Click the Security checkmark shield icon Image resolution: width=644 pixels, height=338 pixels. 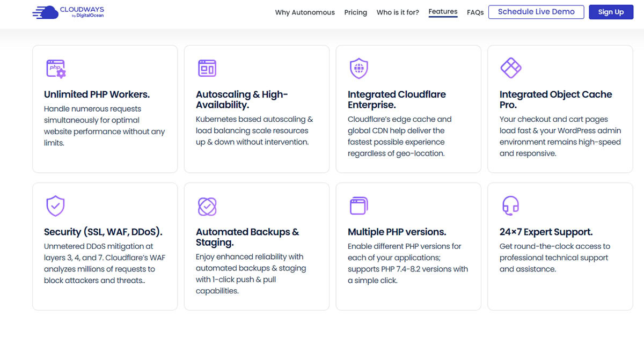[x=55, y=206]
